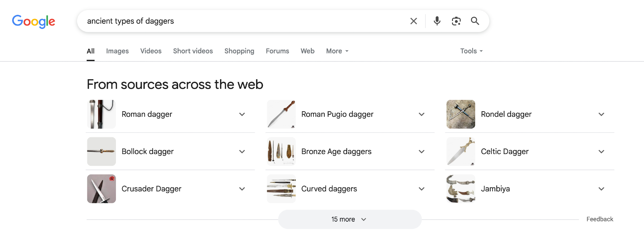Open the Tools dropdown menu

(x=471, y=51)
